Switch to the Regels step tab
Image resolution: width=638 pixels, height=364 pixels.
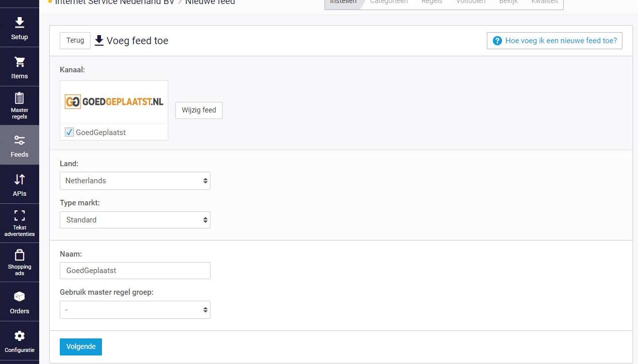pyautogui.click(x=432, y=2)
